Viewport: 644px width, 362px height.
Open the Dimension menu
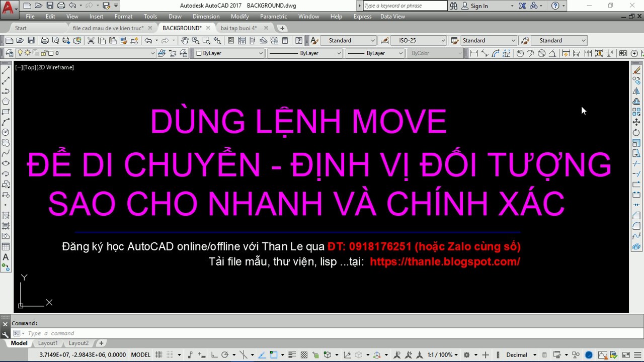(x=206, y=17)
